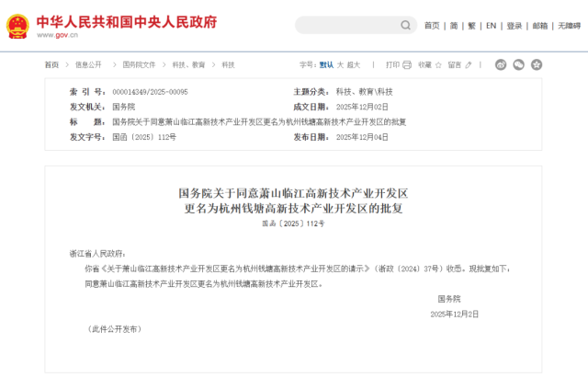Switch to Simplified Chinese (简)
This screenshot has height=389, width=588.
pos(454,26)
